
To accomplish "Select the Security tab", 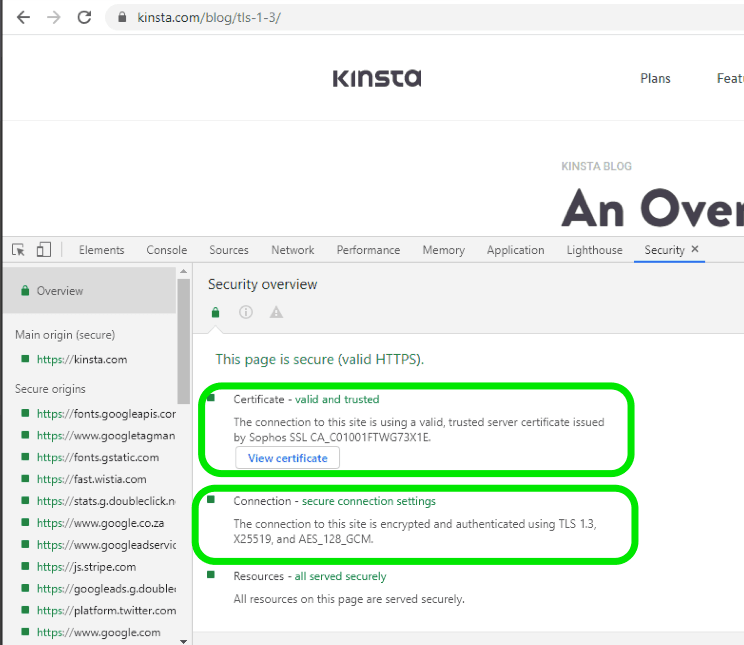I will coord(664,250).
